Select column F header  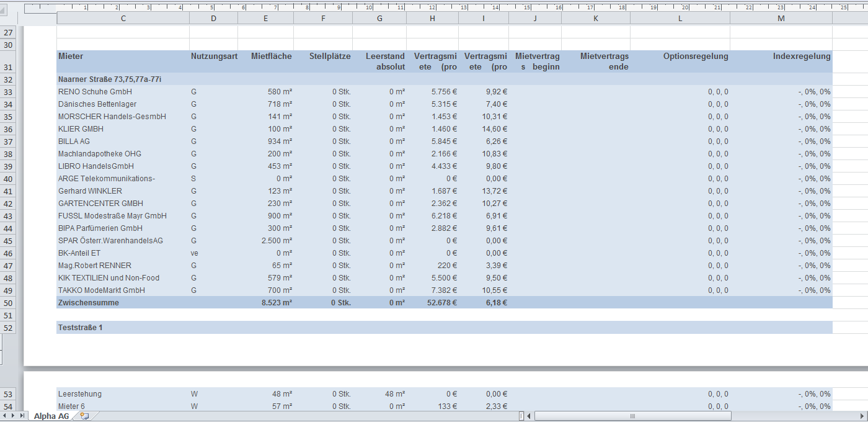coord(323,19)
